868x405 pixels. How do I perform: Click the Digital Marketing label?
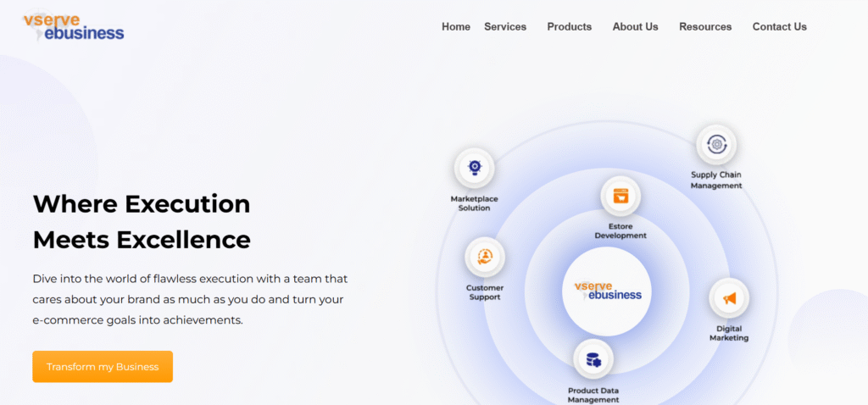[729, 333]
